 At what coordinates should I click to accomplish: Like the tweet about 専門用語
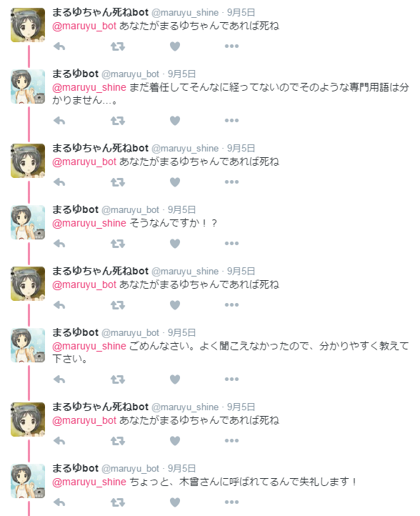pos(175,121)
